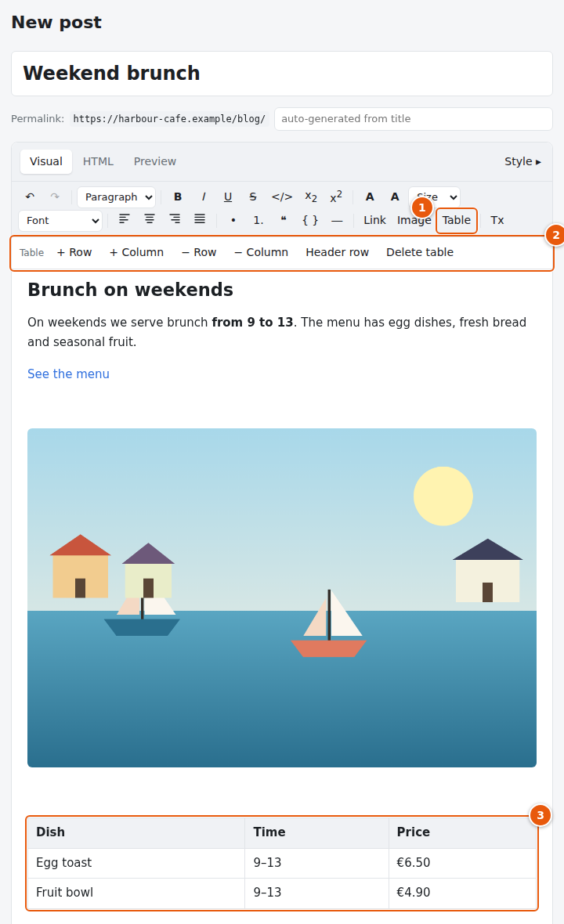Align text left
Image resolution: width=564 pixels, height=924 pixels.
click(124, 220)
